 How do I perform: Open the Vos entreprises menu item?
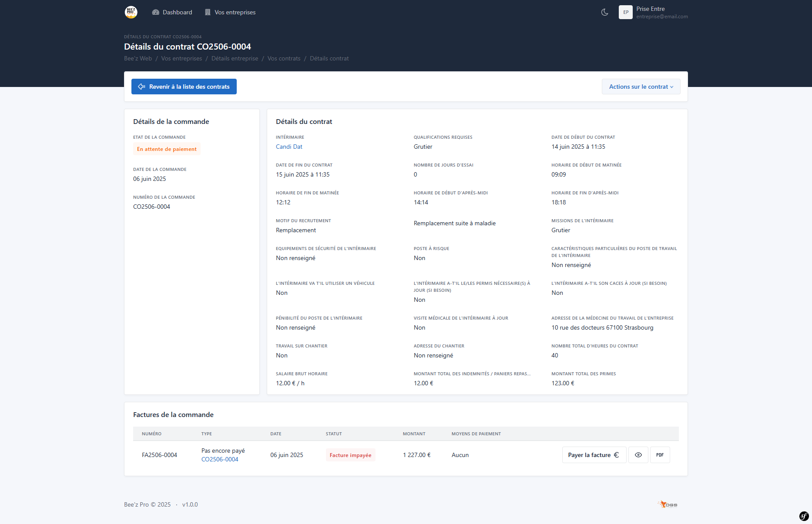[x=230, y=12]
